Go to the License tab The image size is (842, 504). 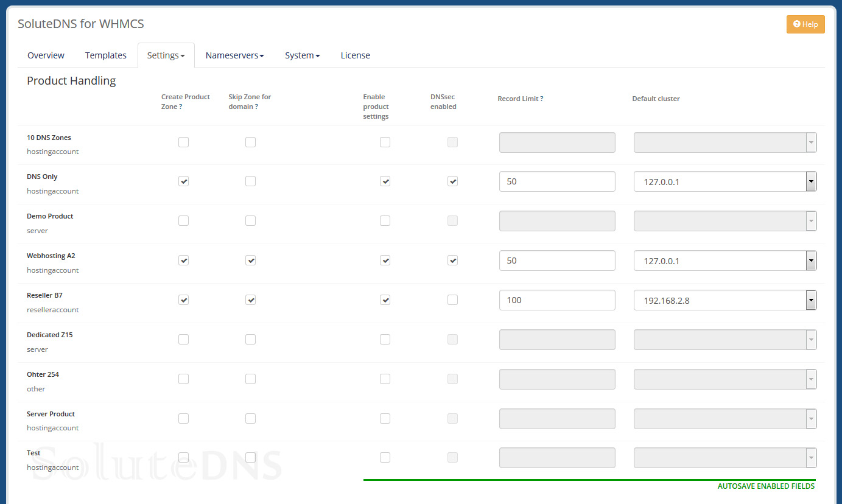point(355,55)
